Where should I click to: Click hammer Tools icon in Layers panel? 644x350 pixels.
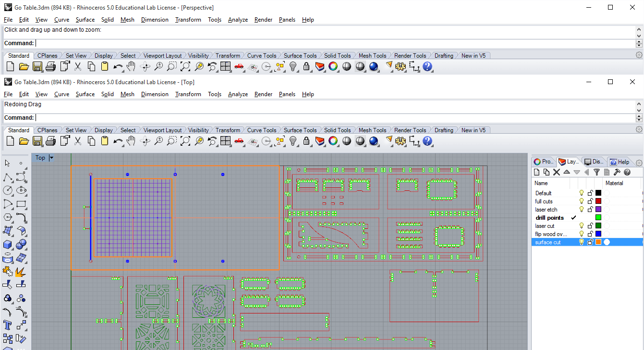pyautogui.click(x=617, y=172)
